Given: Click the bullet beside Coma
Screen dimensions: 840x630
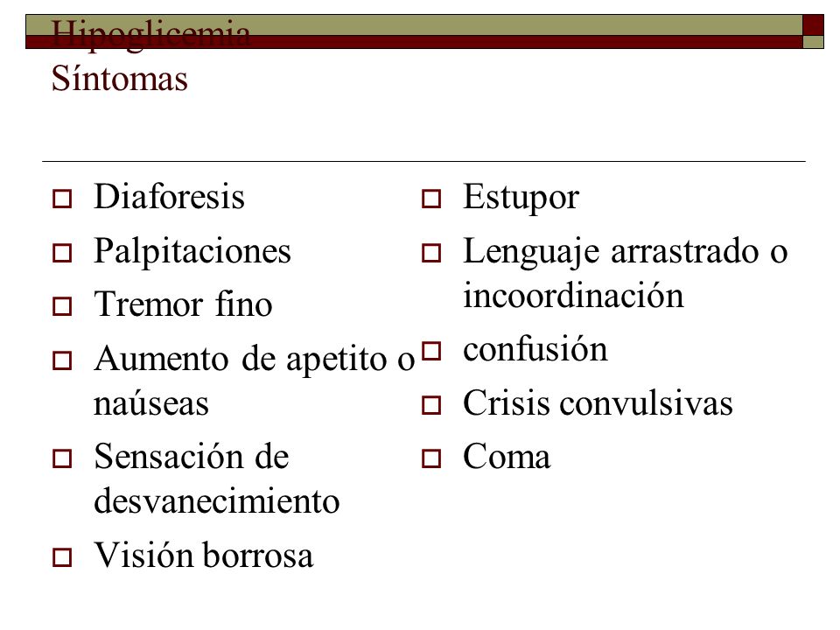Looking at the screenshot, I should pyautogui.click(x=431, y=458).
